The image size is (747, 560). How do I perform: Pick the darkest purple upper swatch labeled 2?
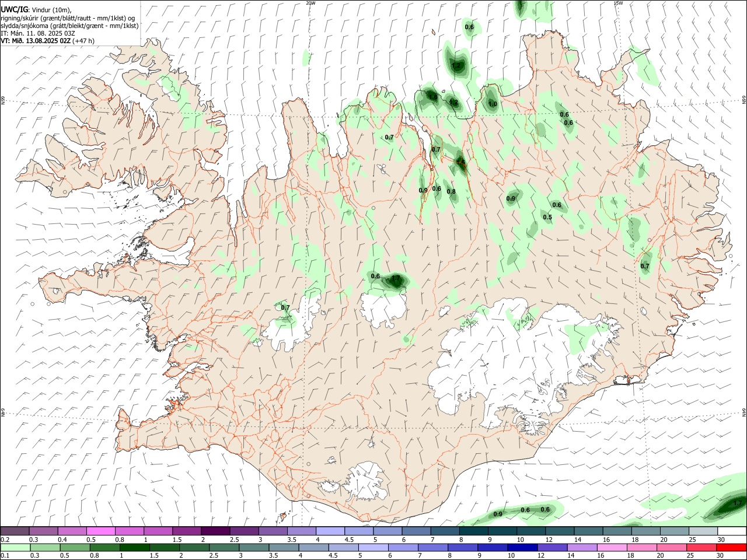tap(215, 531)
